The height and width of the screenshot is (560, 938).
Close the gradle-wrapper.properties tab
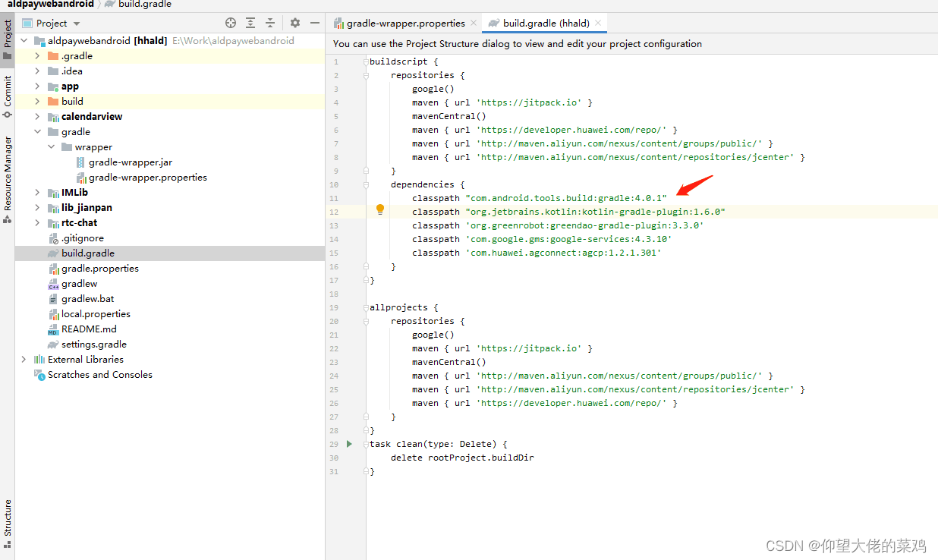(x=474, y=24)
